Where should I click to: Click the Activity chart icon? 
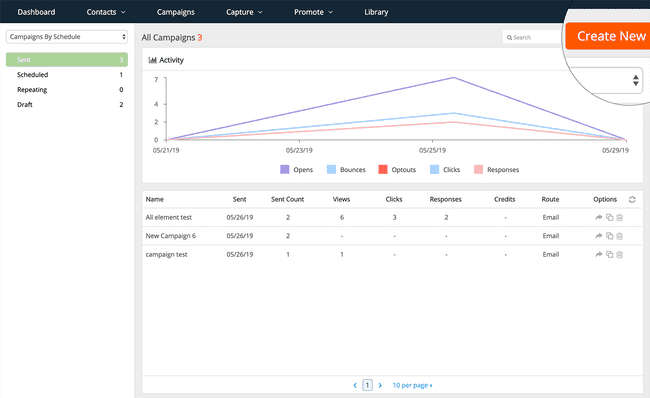153,60
